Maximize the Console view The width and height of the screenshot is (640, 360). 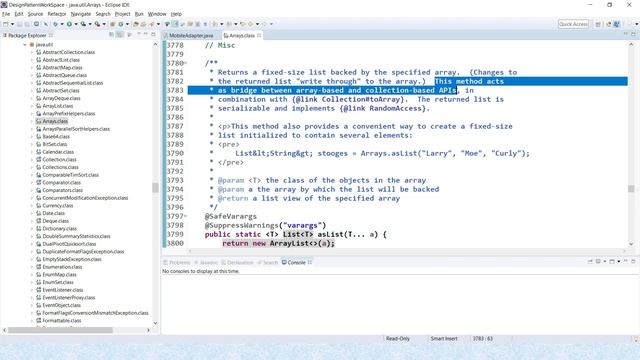[x=633, y=261]
